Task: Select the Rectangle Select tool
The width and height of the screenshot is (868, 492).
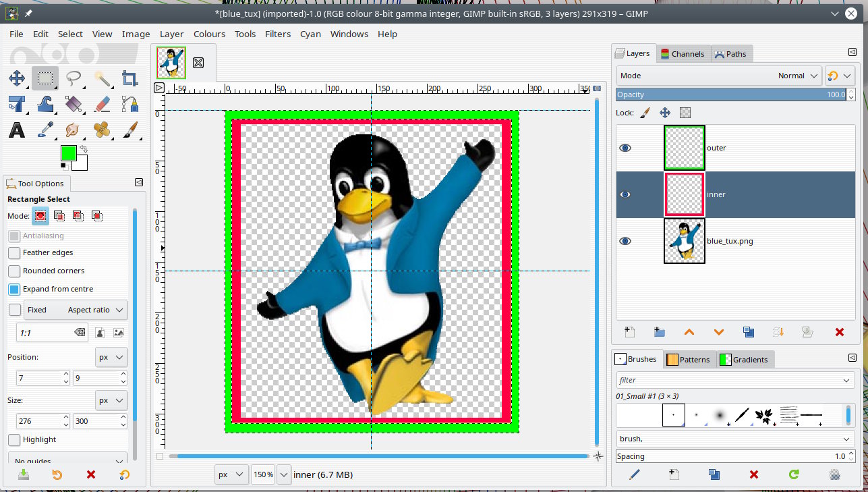Action: pos(45,78)
